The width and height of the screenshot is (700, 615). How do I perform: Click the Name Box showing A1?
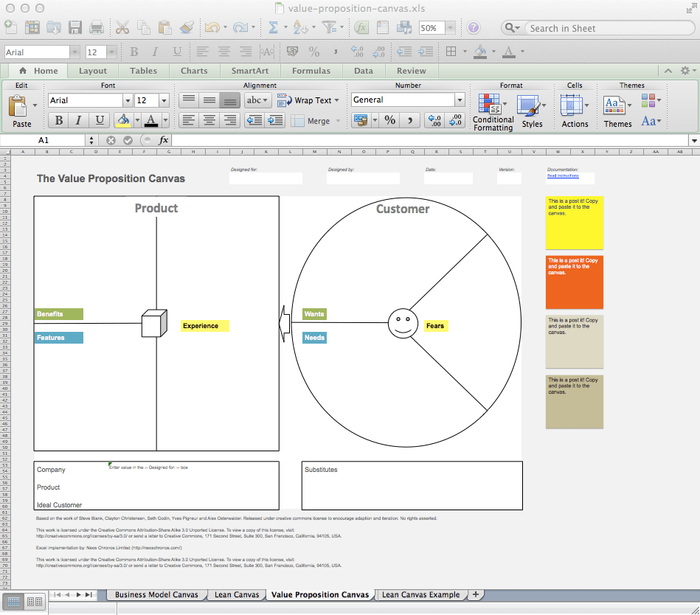pyautogui.click(x=44, y=140)
